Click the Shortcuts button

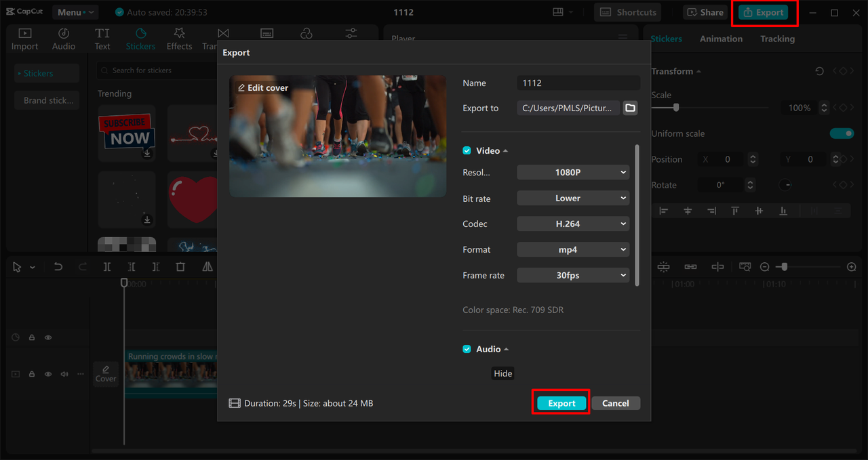(628, 12)
